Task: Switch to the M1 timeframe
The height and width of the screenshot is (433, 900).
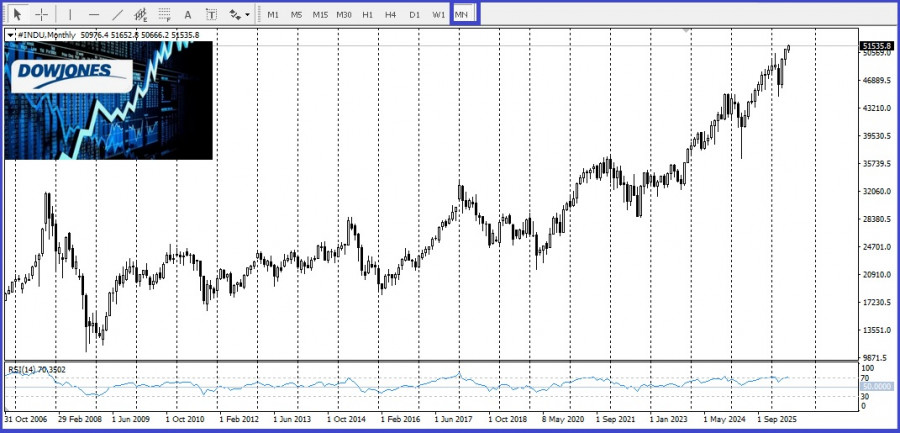Action: click(273, 15)
